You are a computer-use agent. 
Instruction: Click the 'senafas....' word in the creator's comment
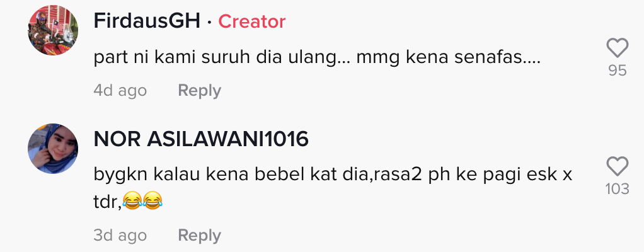[x=497, y=59]
